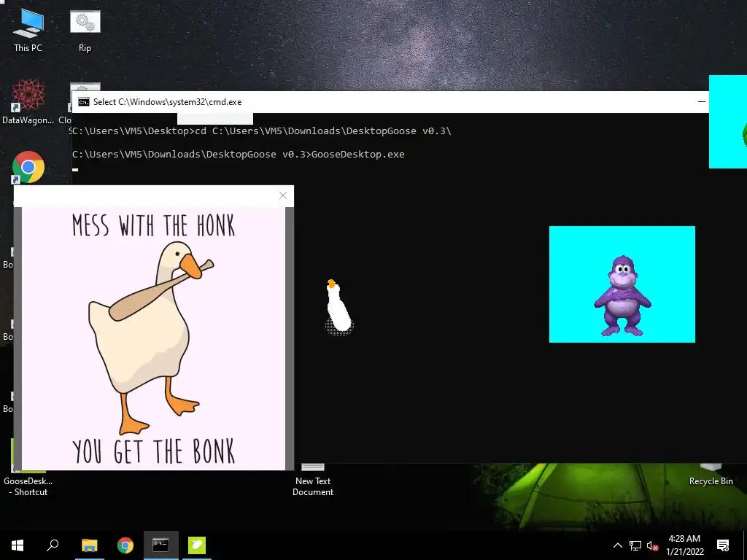This screenshot has width=747, height=560.
Task: Select the New Text Document desktop icon
Action: point(313,481)
